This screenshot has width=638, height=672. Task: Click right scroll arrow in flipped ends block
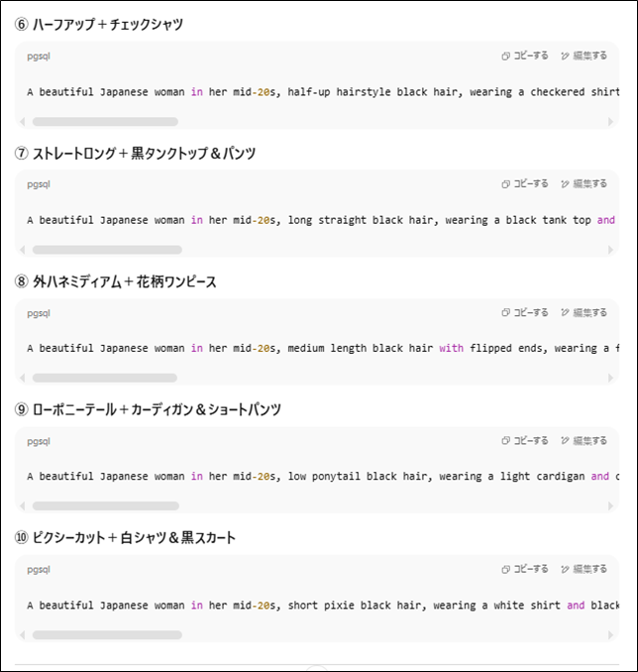[610, 378]
